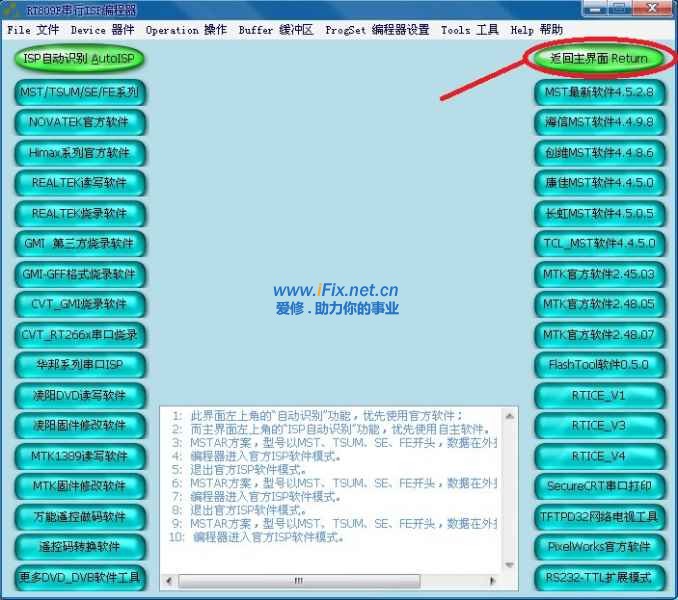Click the www.iFix.net.cn link text
This screenshot has height=600, width=678.
pyautogui.click(x=336, y=291)
